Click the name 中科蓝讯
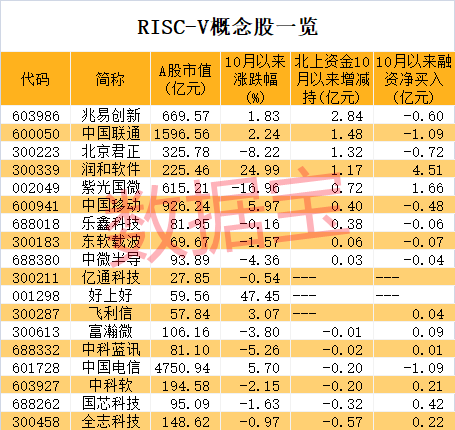 111,349
